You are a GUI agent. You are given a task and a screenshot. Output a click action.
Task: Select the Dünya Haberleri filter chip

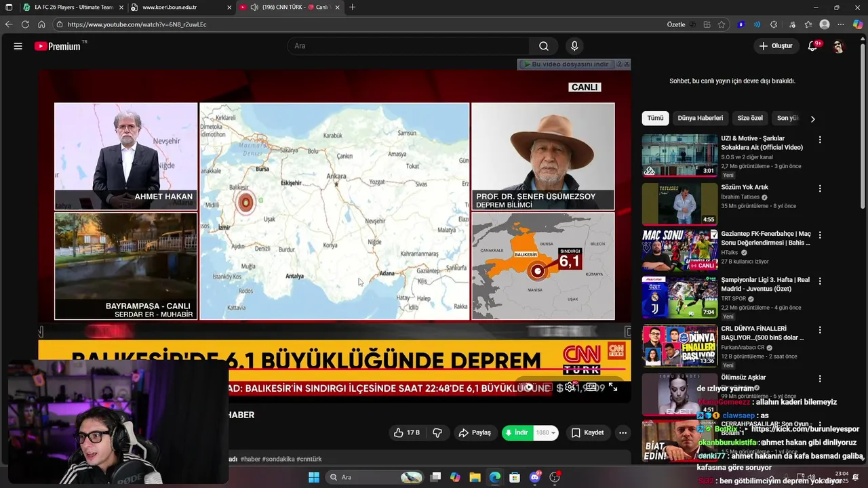(701, 118)
